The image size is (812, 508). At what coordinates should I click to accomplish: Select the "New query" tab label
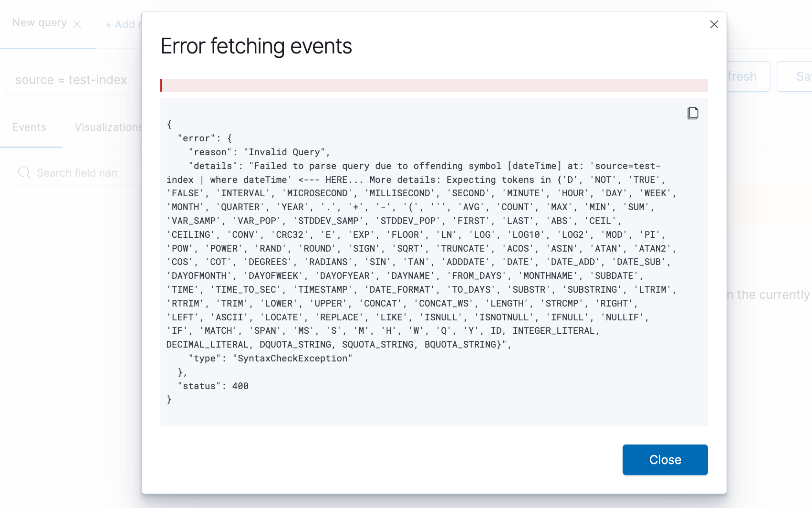tap(40, 22)
